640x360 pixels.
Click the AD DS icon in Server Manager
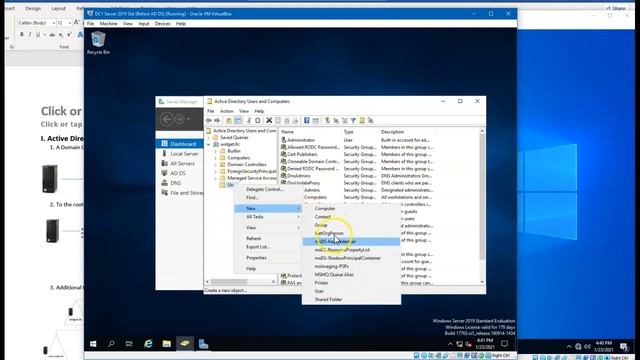pos(164,173)
